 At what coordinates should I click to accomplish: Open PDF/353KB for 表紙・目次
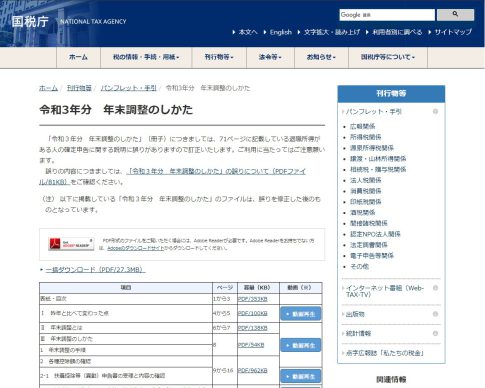[252, 299]
